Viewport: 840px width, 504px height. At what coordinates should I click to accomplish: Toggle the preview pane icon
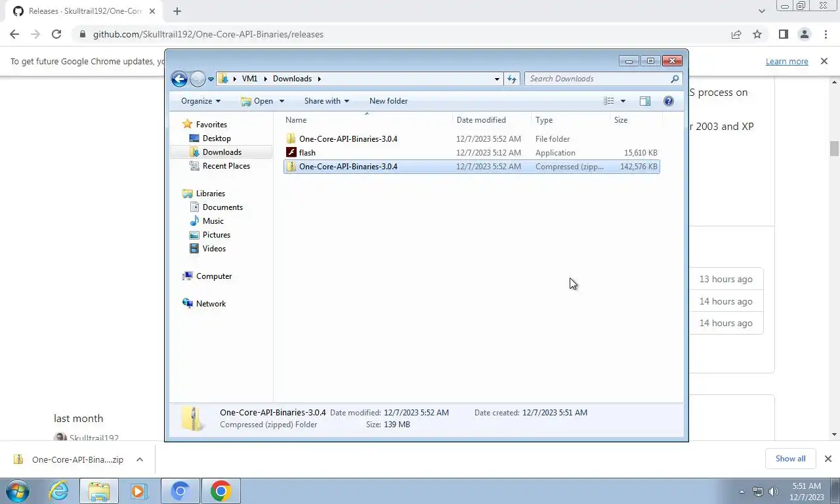pyautogui.click(x=645, y=101)
